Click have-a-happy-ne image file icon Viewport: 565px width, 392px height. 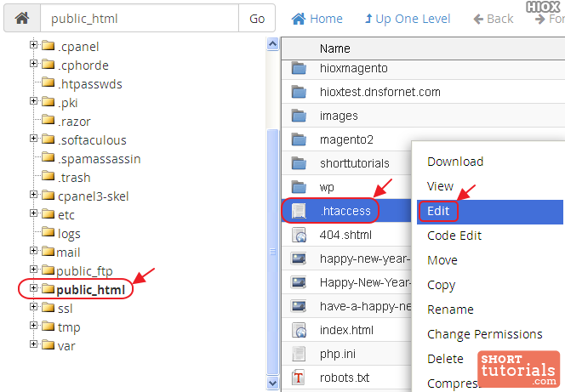[x=299, y=306]
